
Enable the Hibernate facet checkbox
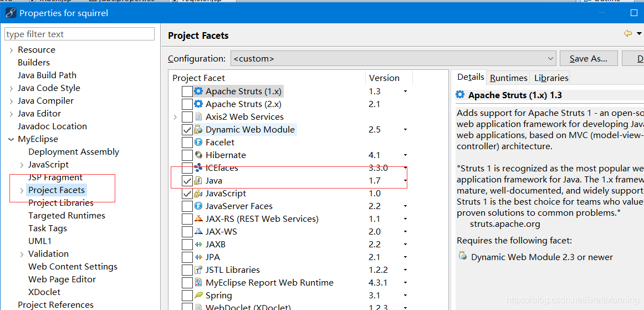pos(187,155)
